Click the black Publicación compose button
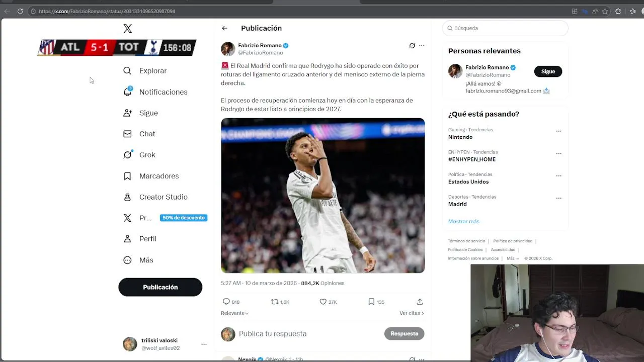The width and height of the screenshot is (644, 362). point(160,287)
